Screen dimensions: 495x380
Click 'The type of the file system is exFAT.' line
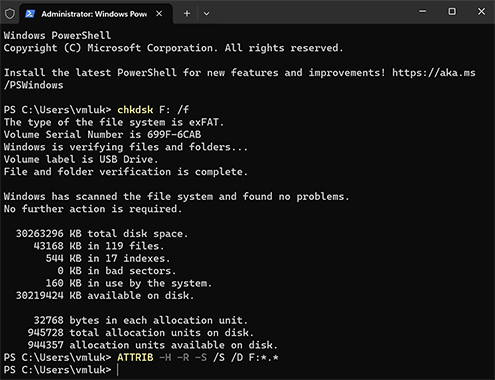click(x=114, y=122)
